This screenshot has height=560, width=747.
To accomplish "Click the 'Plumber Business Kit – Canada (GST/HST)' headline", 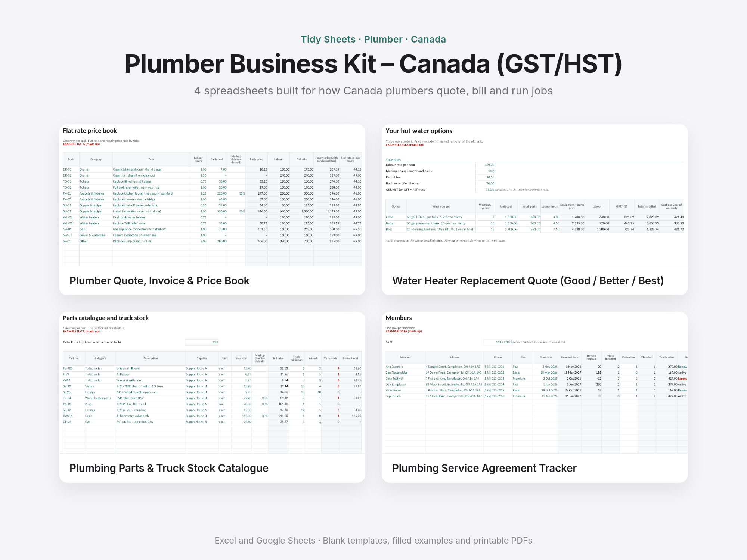I will [373, 64].
